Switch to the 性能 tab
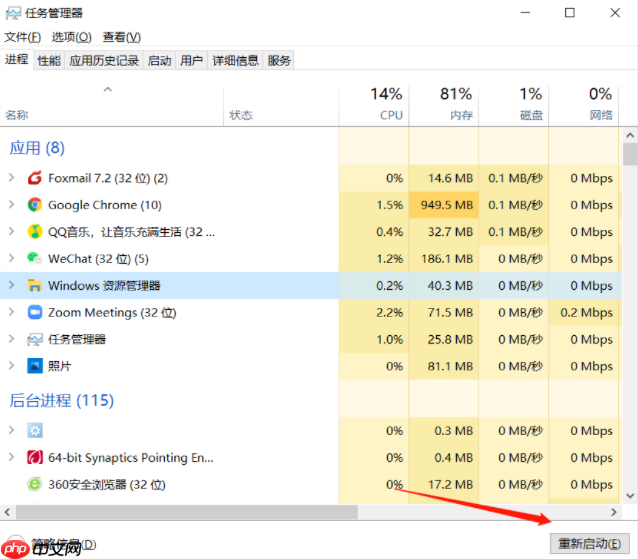 [49, 61]
